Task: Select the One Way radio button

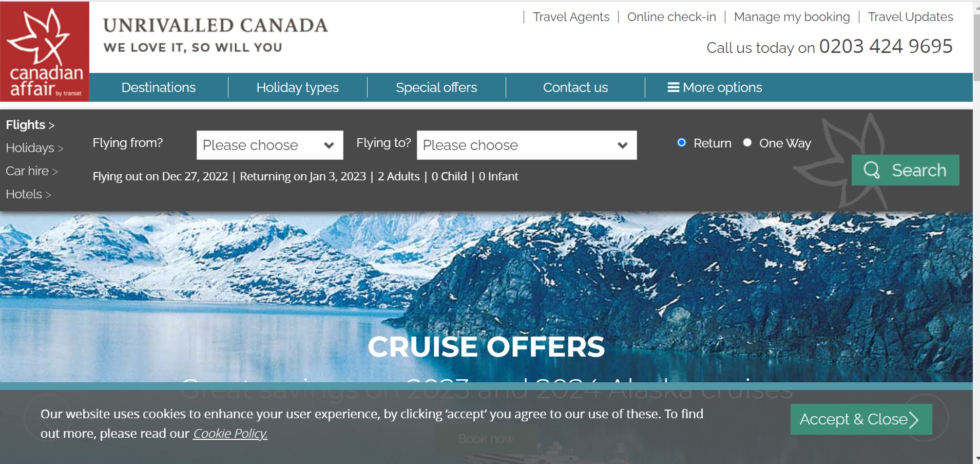Action: click(x=747, y=143)
